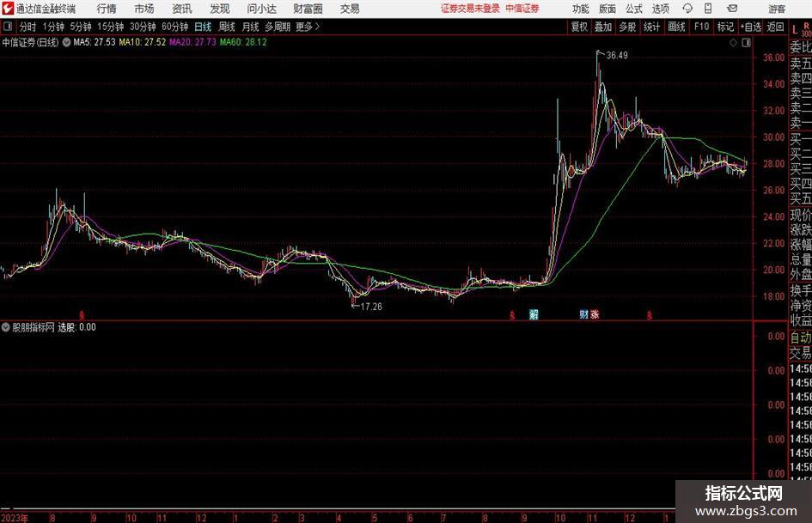
Task: Click the 自动 label in the right panel
Action: [801, 338]
